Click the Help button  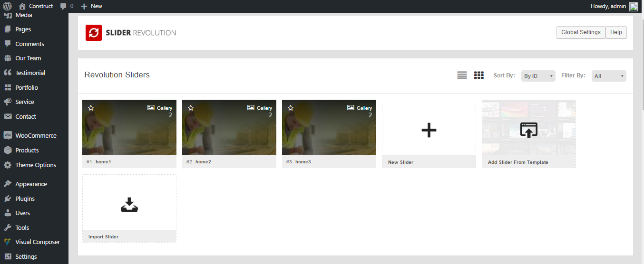point(616,32)
